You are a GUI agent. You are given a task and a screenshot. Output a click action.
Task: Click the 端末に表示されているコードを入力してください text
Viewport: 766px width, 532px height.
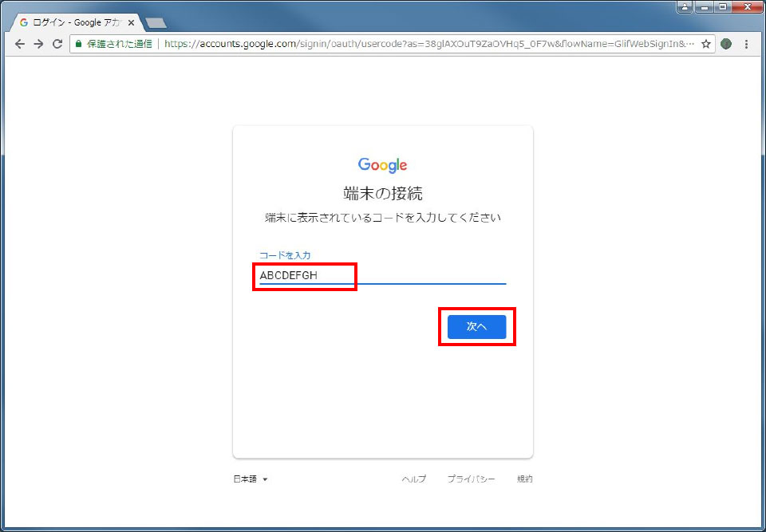point(383,218)
